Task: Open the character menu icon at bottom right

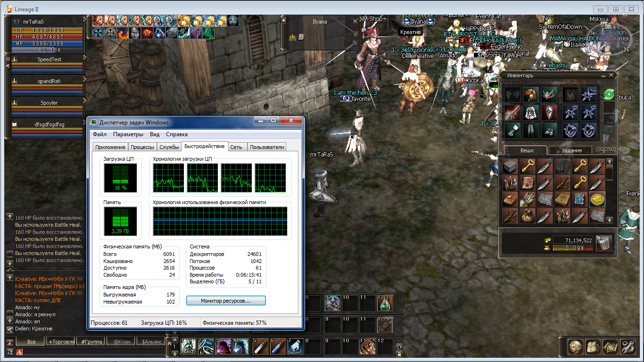Action: click(x=575, y=347)
